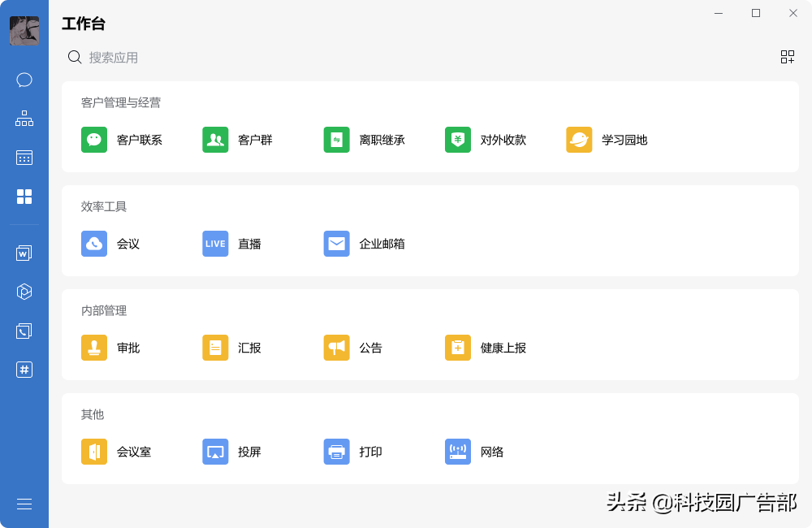This screenshot has width=812, height=528.
Task: Switch to the contacts panel in the sidebar
Action: (x=24, y=118)
